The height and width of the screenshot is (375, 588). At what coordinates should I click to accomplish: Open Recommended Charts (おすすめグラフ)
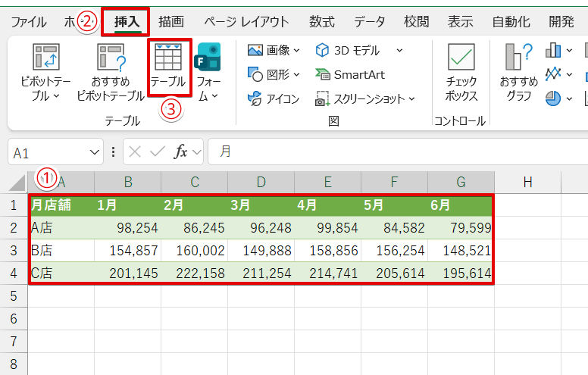pyautogui.click(x=519, y=71)
